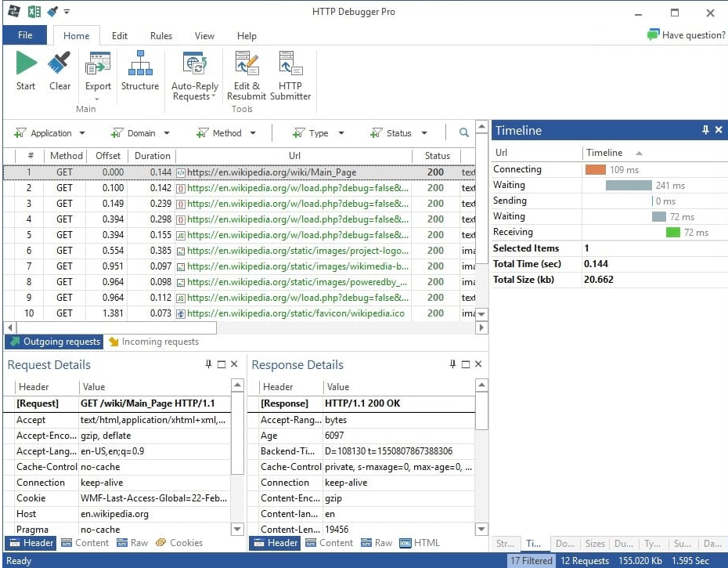Click the Edit & Resubmit icon
This screenshot has height=568, width=728.
(x=247, y=64)
